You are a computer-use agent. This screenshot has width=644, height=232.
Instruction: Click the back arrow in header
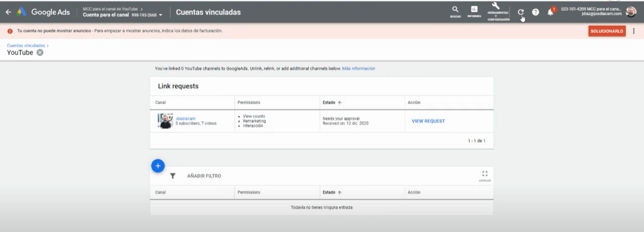(8, 12)
